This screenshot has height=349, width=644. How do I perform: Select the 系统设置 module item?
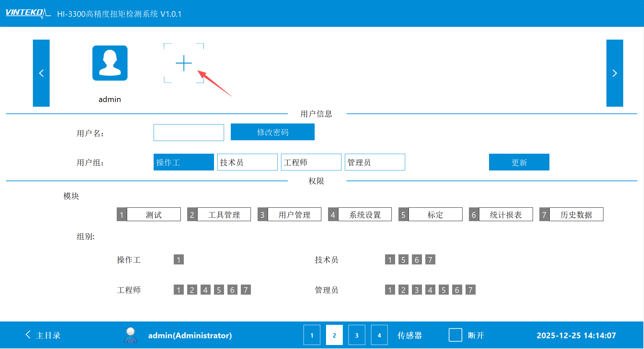365,214
